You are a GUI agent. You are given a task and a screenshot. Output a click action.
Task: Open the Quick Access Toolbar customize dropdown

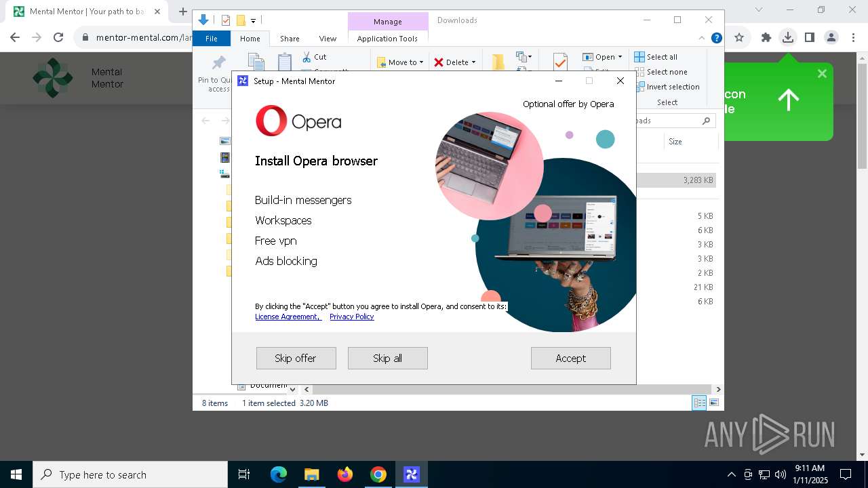click(x=253, y=21)
